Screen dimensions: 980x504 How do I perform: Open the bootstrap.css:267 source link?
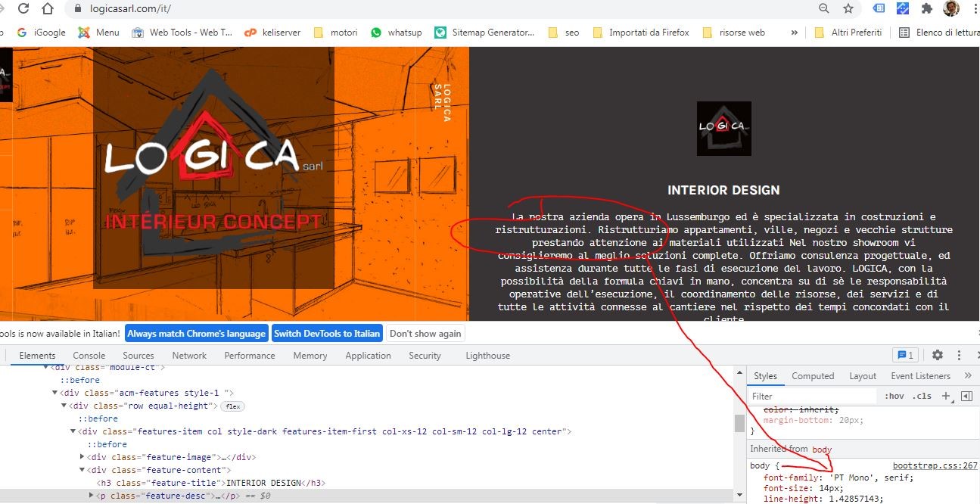click(x=935, y=466)
